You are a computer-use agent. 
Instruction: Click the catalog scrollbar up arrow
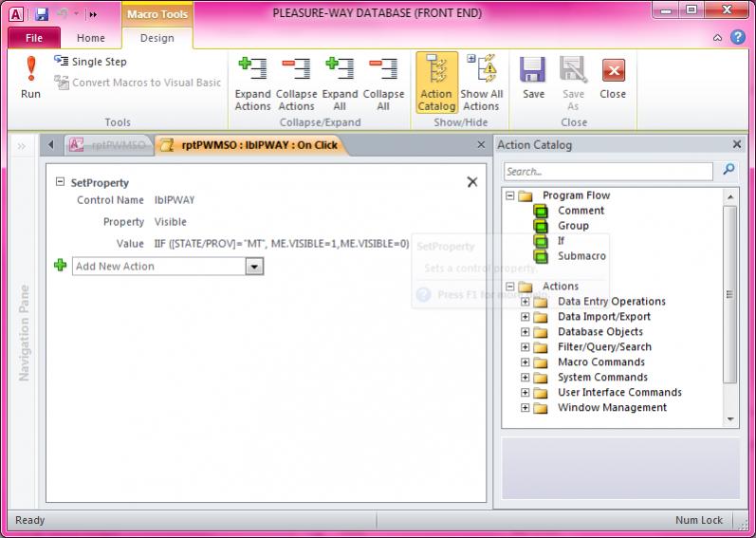(730, 196)
